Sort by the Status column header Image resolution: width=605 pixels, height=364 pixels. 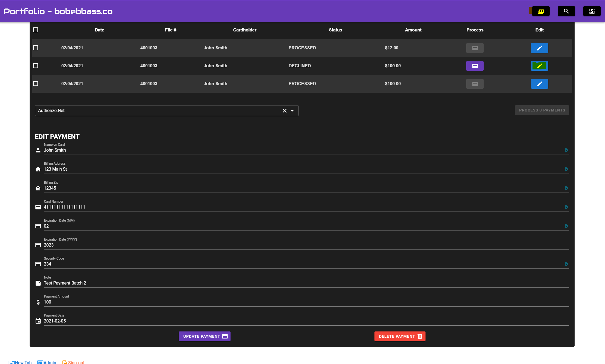click(x=335, y=30)
